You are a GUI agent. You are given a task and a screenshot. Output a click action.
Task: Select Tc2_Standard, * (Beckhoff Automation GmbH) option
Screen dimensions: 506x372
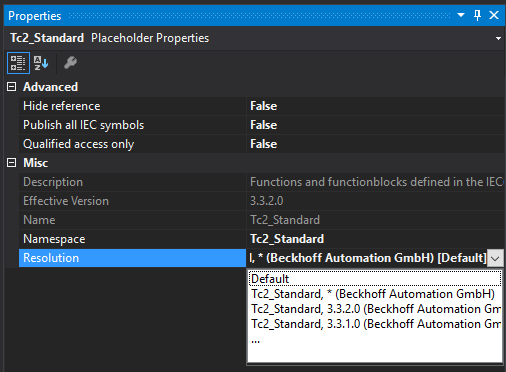[375, 294]
